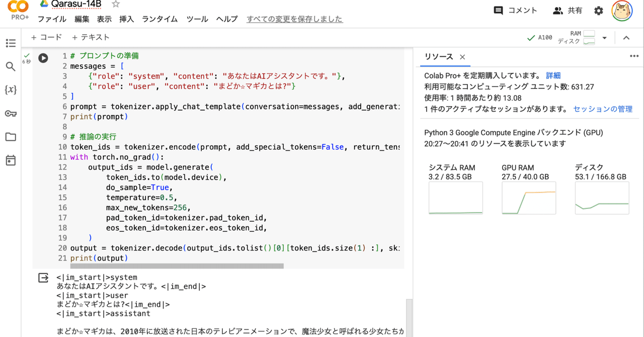This screenshot has width=644, height=337.
Task: Open the variables inspector {x}
Action: click(11, 90)
